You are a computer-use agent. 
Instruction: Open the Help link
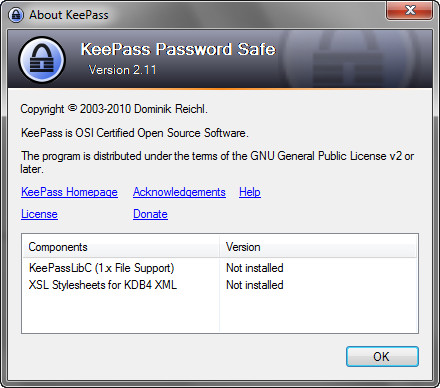point(250,192)
